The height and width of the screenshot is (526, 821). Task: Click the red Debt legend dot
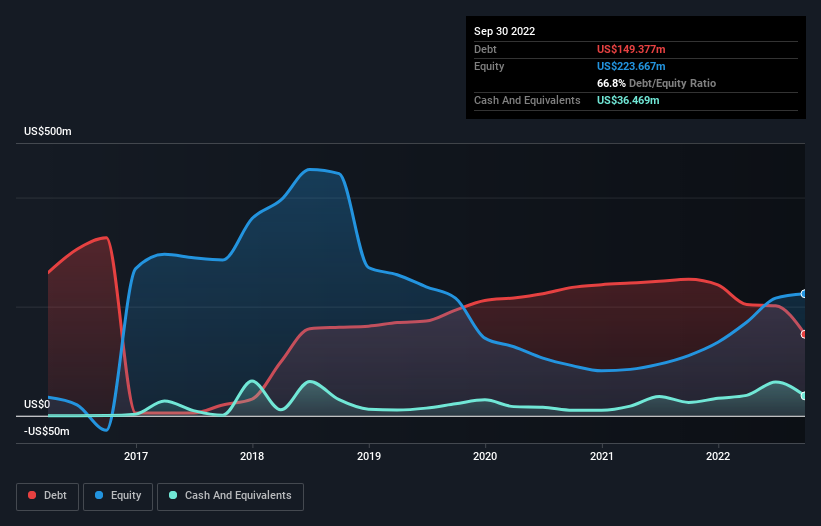click(32, 495)
